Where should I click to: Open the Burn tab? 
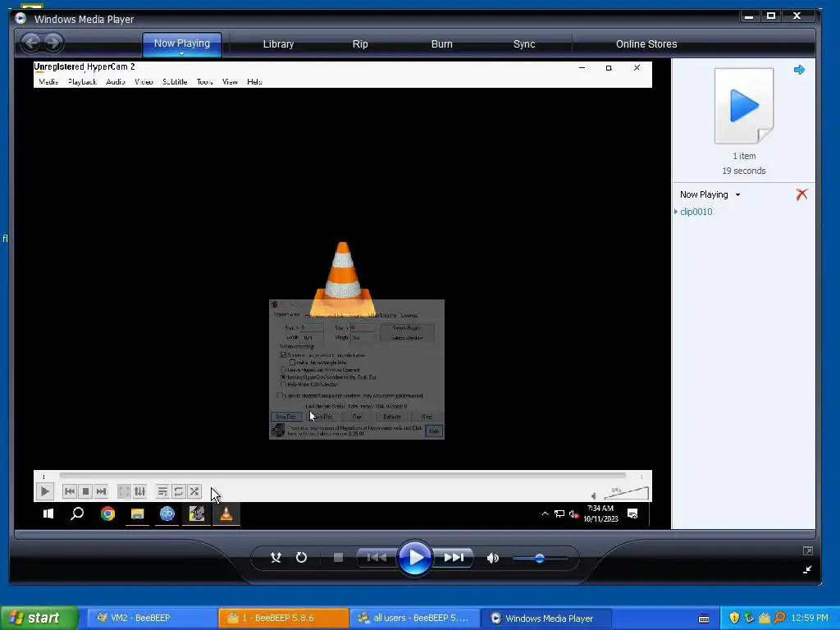coord(442,44)
